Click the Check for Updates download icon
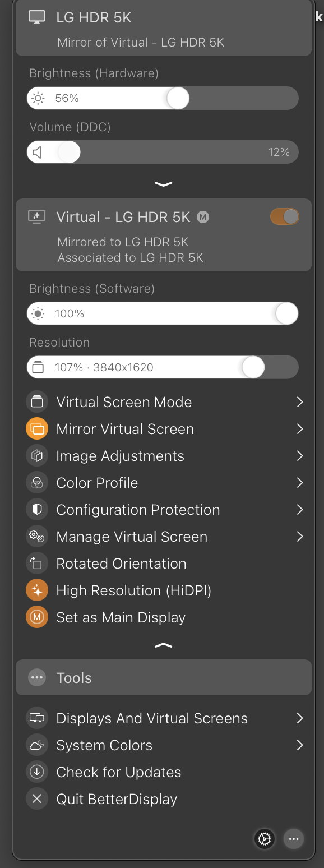 37,772
